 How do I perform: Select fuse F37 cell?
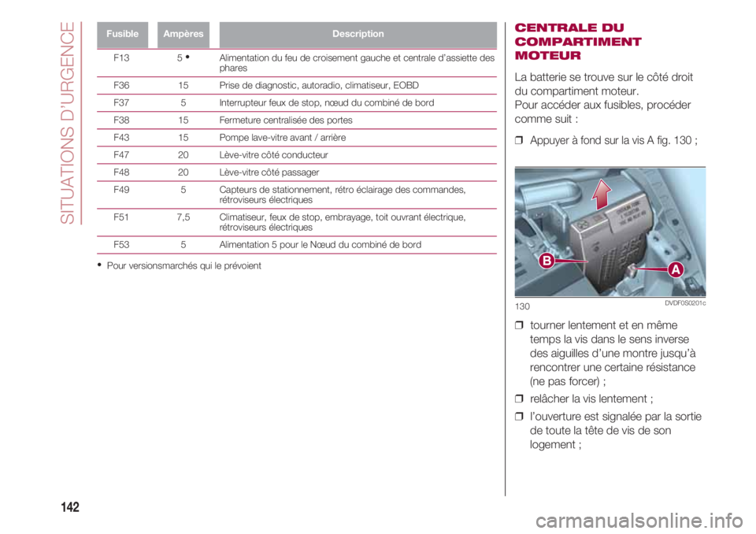(121, 102)
